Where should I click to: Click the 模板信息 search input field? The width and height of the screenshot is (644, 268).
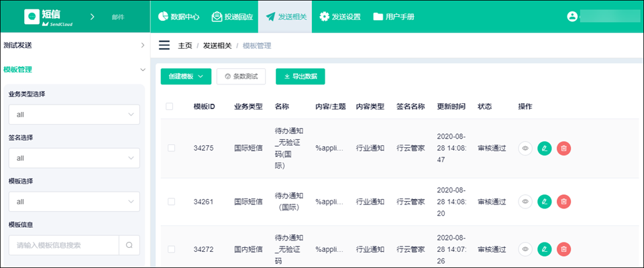tap(64, 245)
